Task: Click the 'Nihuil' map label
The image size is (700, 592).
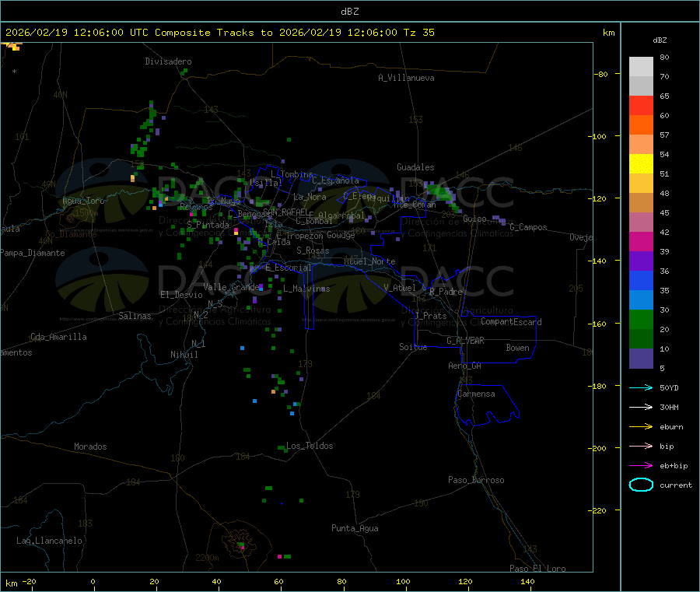Action: tap(184, 355)
